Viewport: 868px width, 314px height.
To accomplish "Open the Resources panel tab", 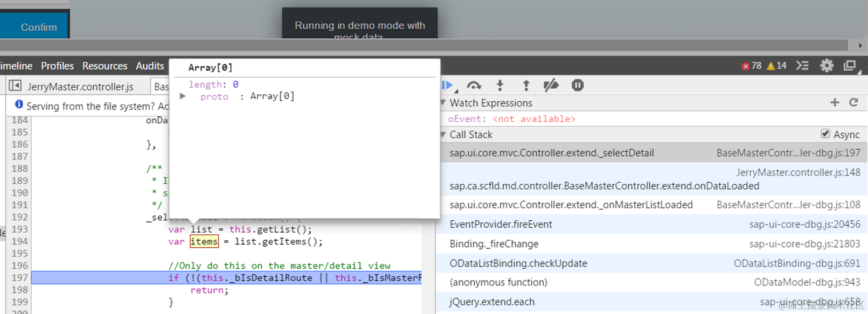I will (x=105, y=66).
